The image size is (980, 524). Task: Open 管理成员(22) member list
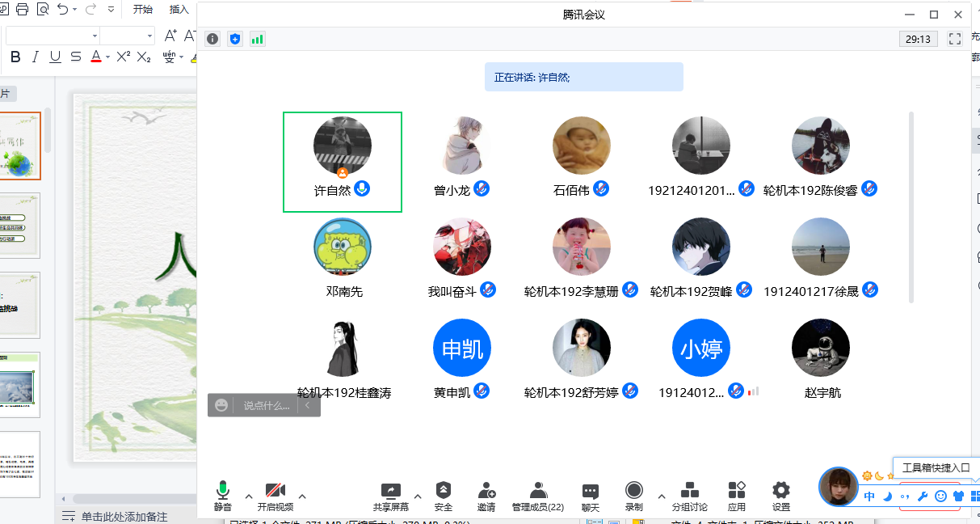pyautogui.click(x=538, y=495)
